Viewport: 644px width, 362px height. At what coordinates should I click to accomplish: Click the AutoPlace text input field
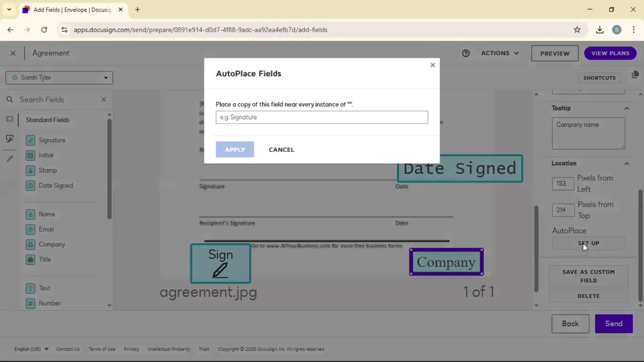click(322, 117)
